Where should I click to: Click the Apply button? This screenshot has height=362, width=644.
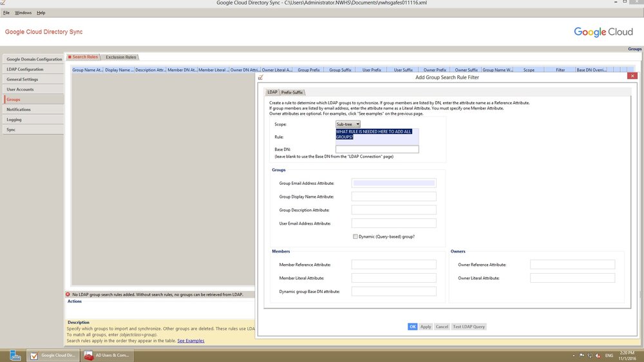tap(426, 327)
